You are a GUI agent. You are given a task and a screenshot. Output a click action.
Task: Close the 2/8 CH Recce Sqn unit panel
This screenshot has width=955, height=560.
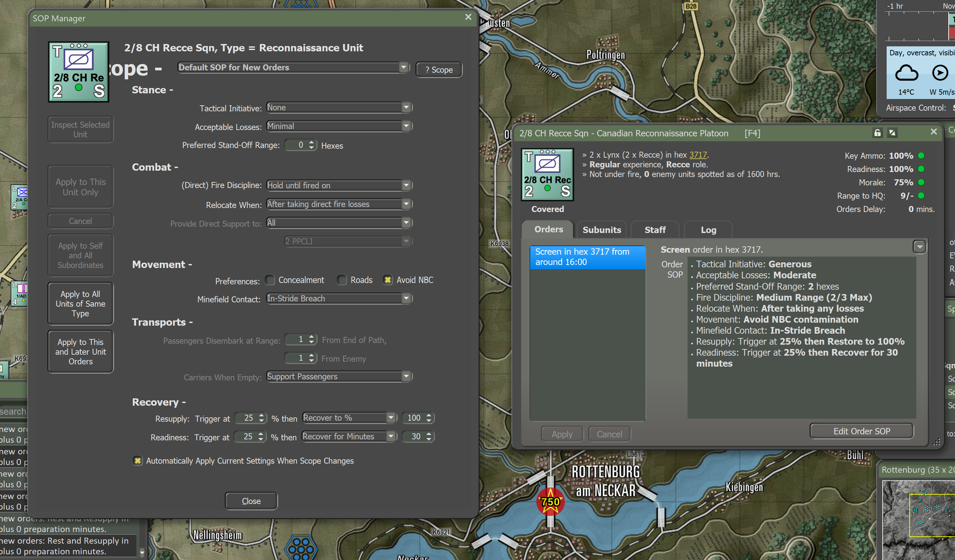click(x=934, y=131)
